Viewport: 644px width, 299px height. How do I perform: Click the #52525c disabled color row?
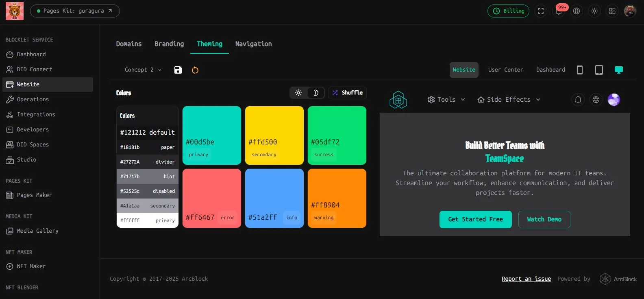point(148,191)
